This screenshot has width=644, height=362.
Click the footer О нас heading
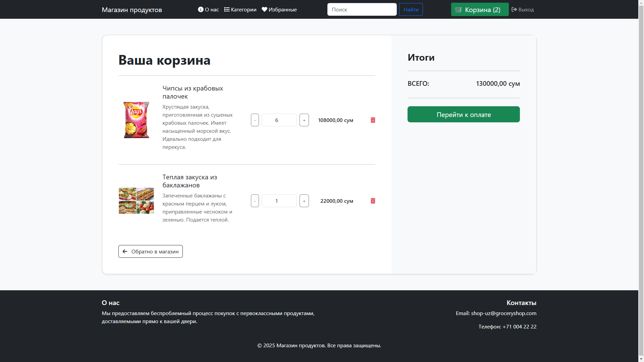click(x=111, y=303)
